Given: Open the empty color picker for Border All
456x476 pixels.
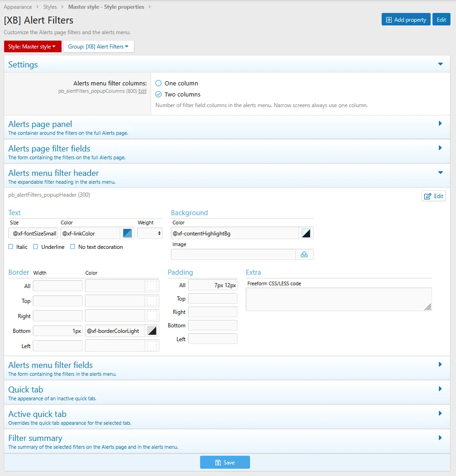Looking at the screenshot, I should (152, 286).
